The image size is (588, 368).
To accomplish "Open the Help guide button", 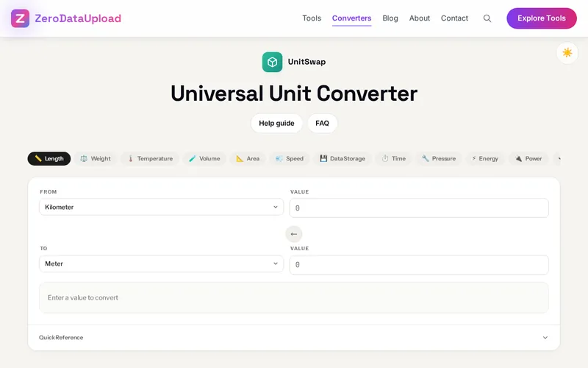I will (276, 123).
